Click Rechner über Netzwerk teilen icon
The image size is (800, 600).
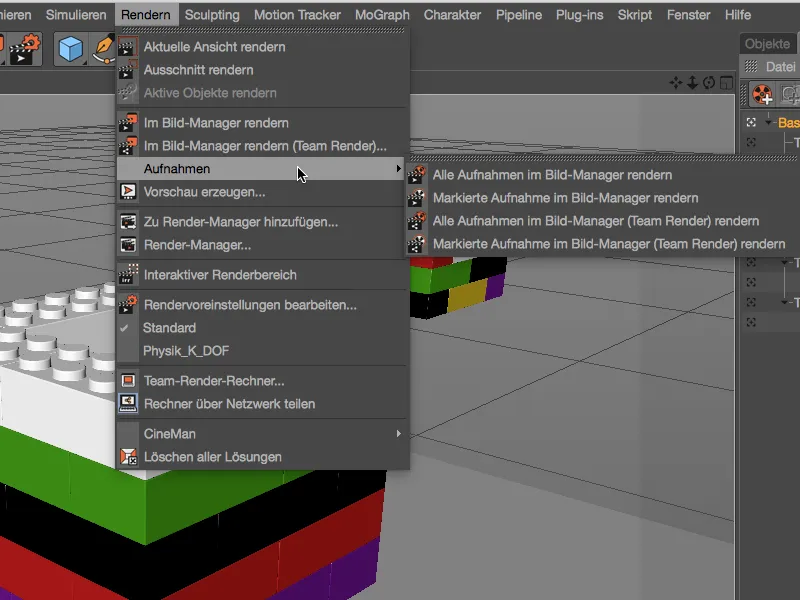[x=128, y=404]
